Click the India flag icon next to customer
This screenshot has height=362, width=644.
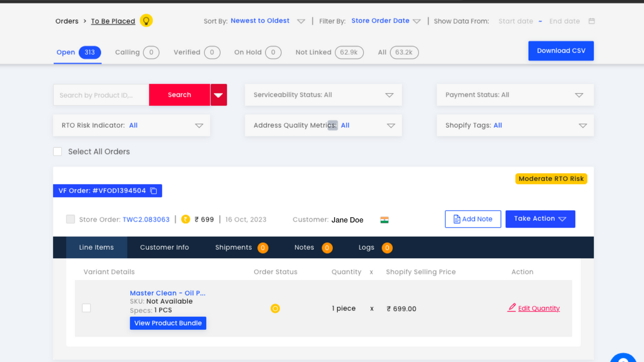coord(384,220)
